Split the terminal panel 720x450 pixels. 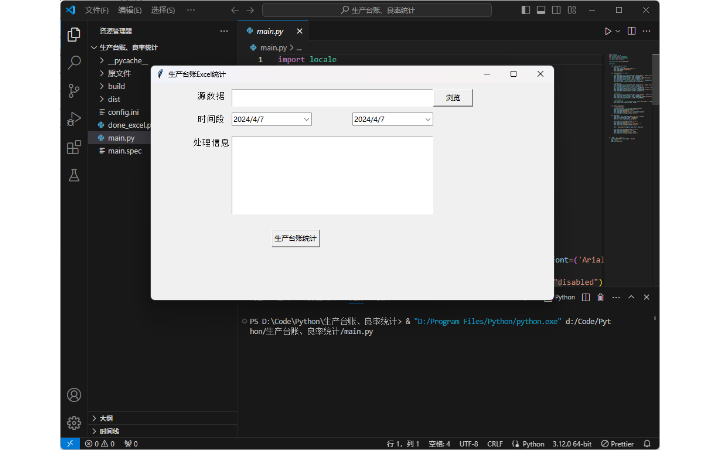tap(586, 297)
